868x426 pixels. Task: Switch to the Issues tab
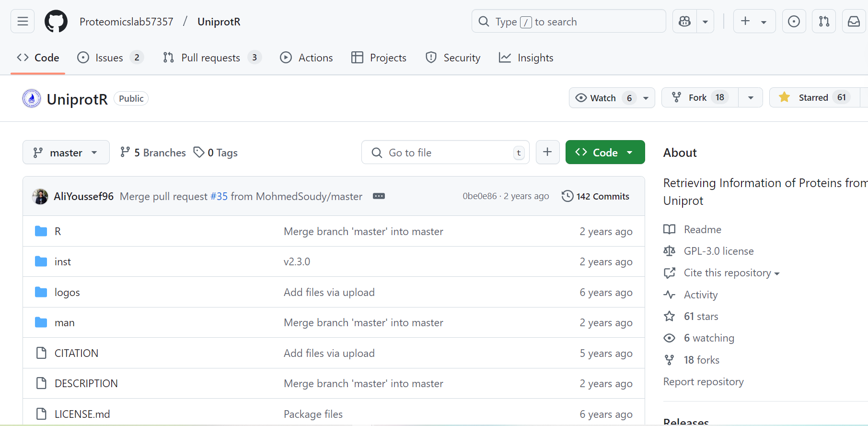coord(110,58)
